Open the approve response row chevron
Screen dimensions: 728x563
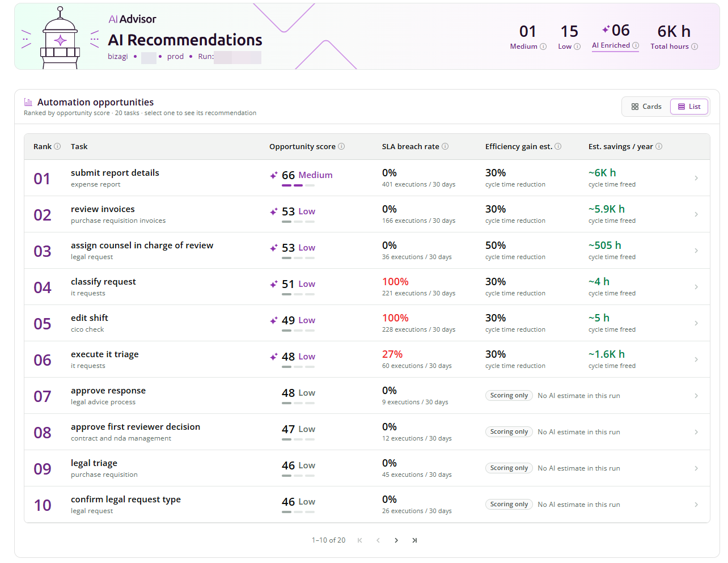coord(696,396)
